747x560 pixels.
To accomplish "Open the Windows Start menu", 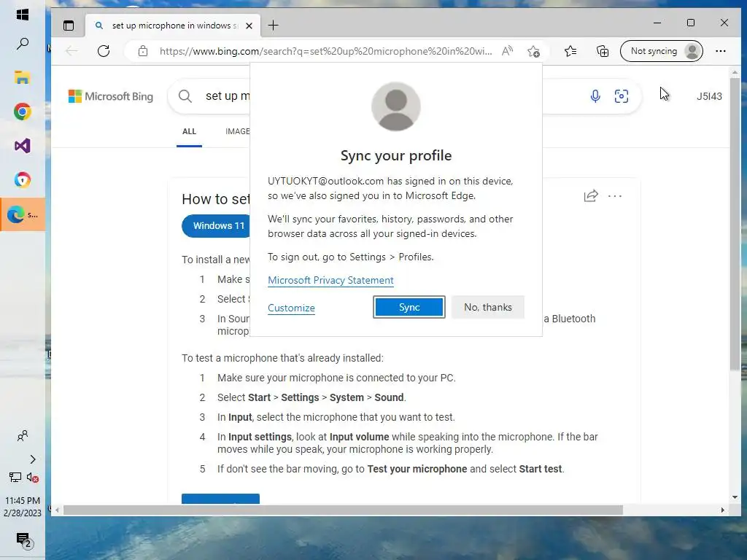I will coord(23,15).
